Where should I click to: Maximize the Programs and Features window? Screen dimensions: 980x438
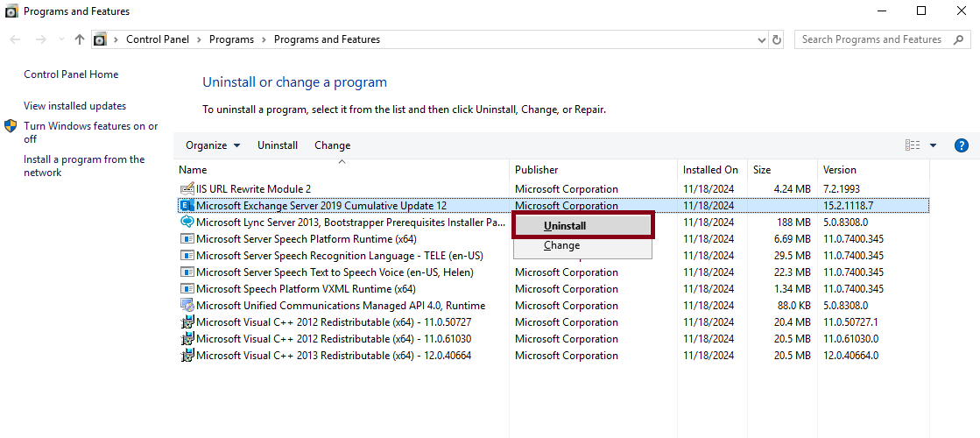[921, 11]
